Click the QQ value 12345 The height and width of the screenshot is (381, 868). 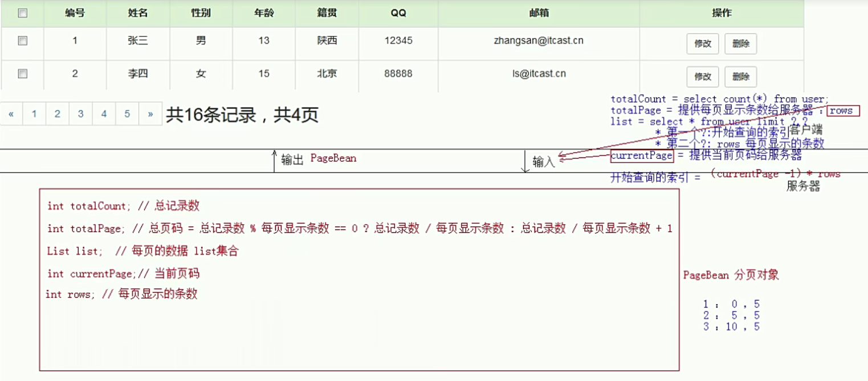[398, 40]
